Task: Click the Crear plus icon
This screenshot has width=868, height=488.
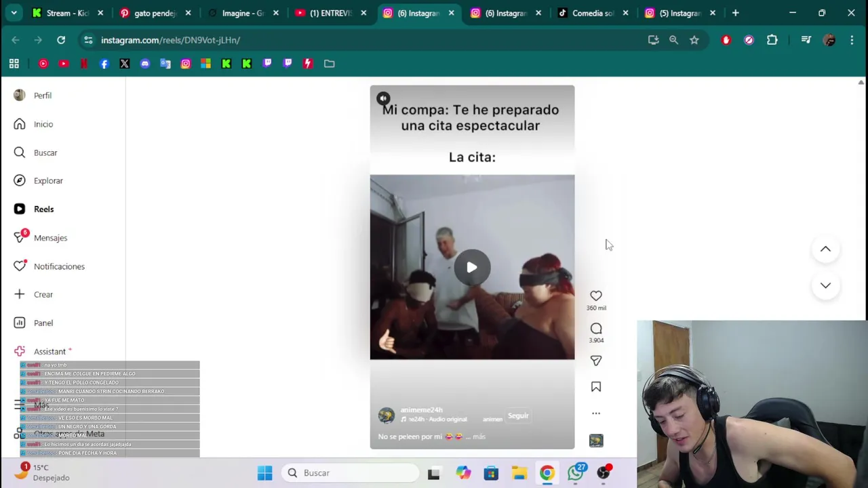Action: (x=20, y=295)
